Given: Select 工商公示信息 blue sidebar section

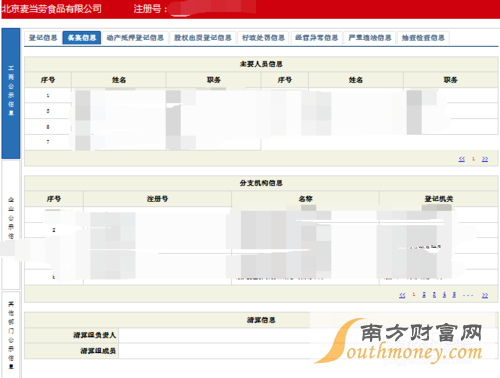Looking at the screenshot, I should click(x=11, y=93).
